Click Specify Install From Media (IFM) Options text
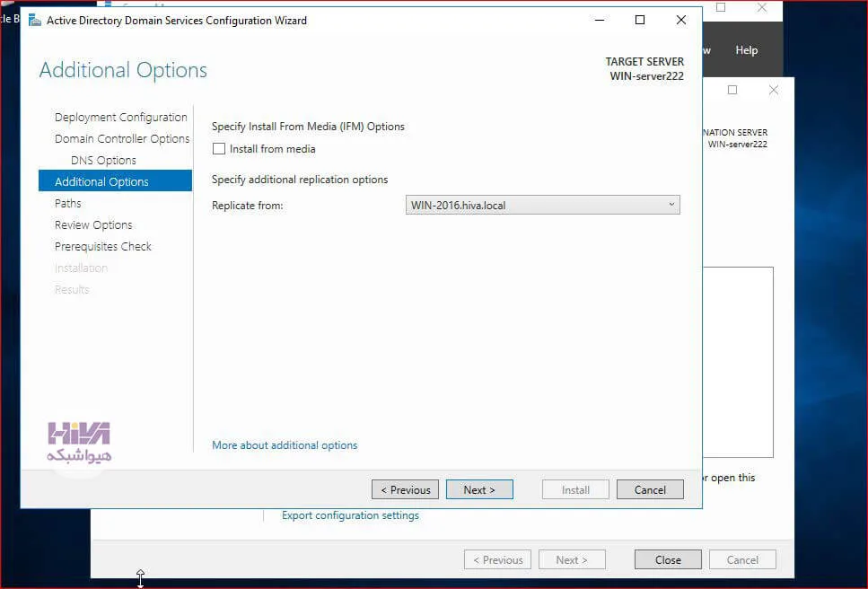Viewport: 868px width, 589px height. [x=308, y=127]
